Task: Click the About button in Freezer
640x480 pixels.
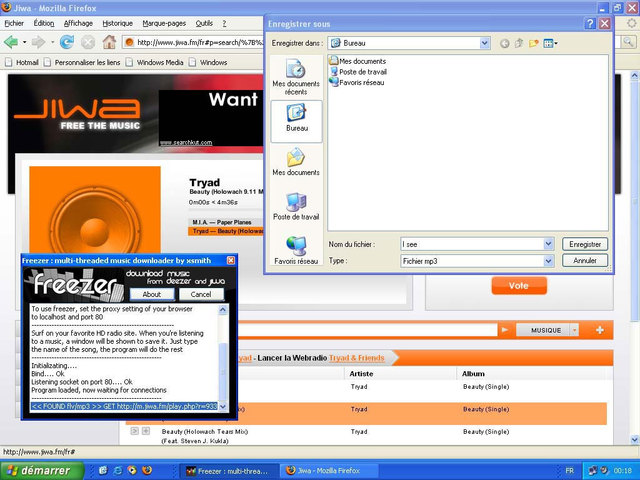Action: tap(152, 294)
